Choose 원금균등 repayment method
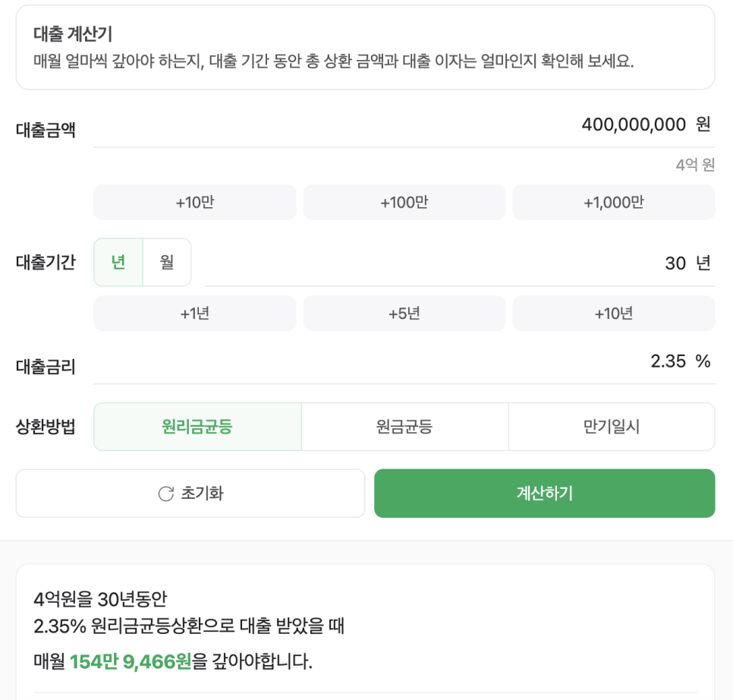Viewport: 733px width, 700px height. 405,427
